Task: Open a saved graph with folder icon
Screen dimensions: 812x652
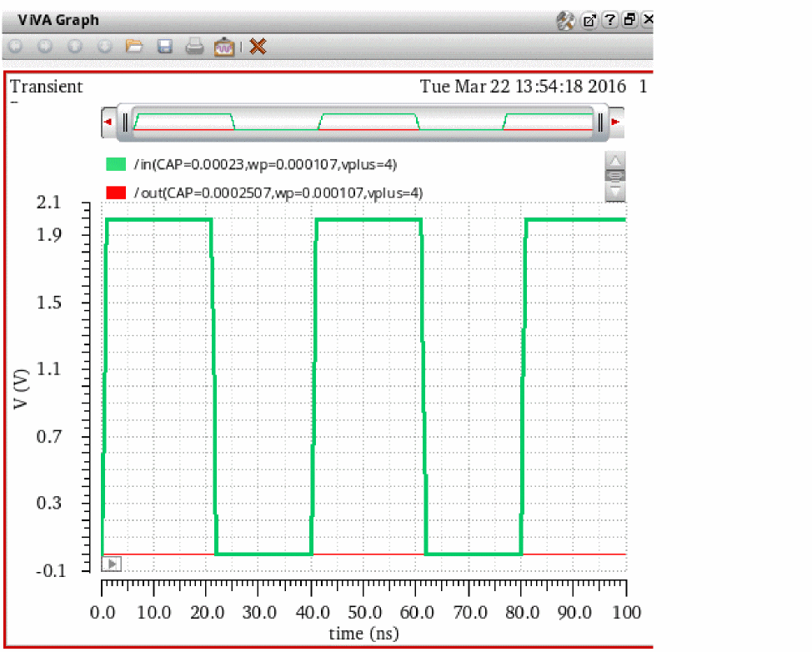Action: [134, 47]
